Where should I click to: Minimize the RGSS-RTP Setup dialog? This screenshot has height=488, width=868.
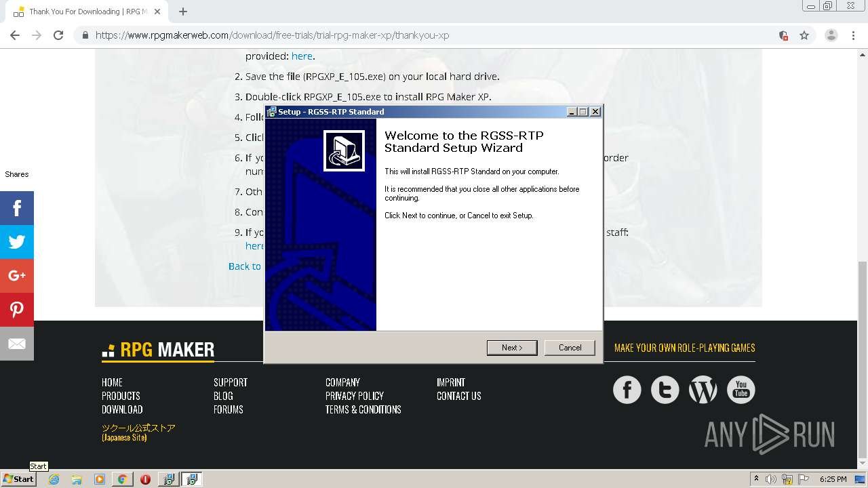tap(572, 112)
